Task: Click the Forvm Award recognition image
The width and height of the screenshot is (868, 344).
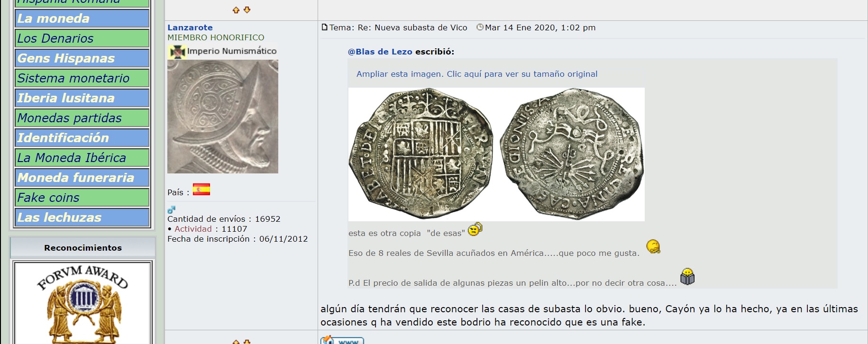Action: 83,303
